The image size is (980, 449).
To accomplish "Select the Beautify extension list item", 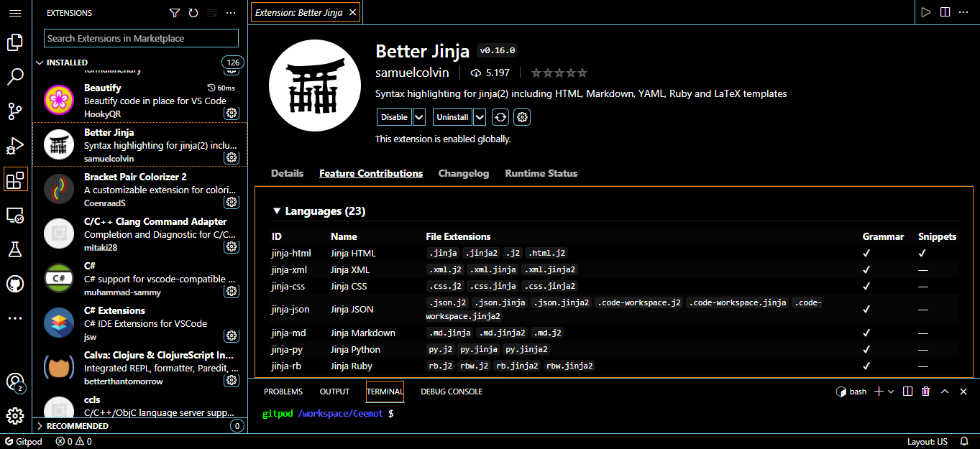I will click(139, 101).
